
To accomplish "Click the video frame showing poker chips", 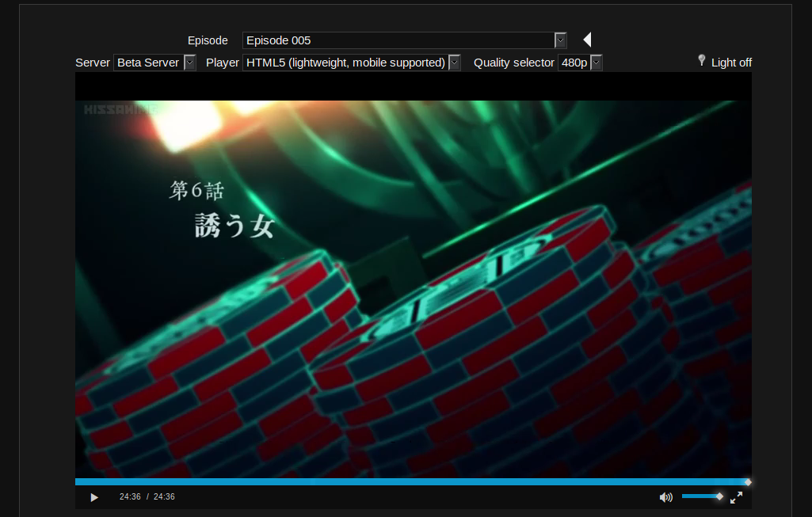I will click(414, 289).
